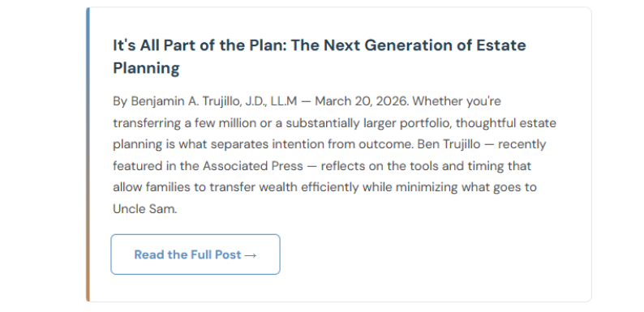The height and width of the screenshot is (312, 644).
Task: Click the "Ben Trujillo" mention in the paragraph
Action: click(453, 144)
